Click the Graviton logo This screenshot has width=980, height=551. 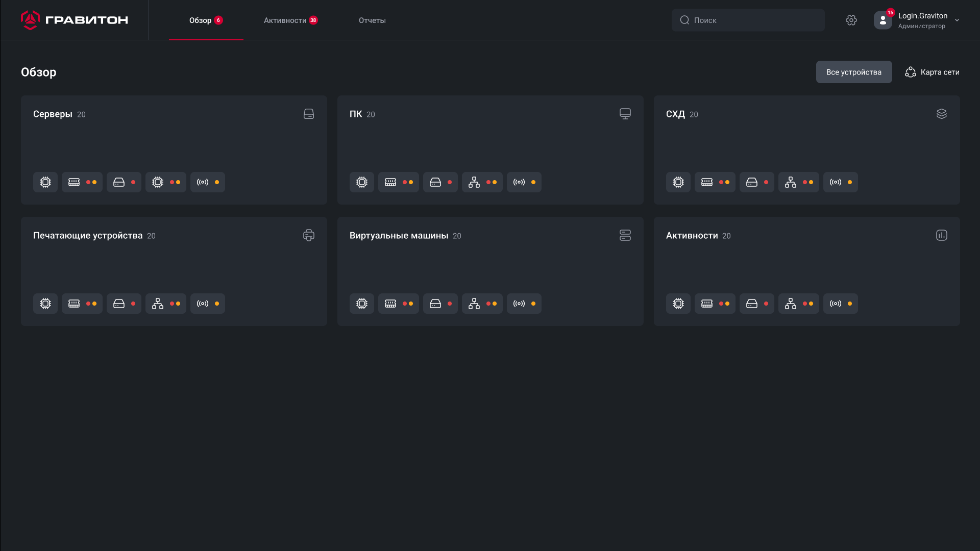pyautogui.click(x=74, y=20)
